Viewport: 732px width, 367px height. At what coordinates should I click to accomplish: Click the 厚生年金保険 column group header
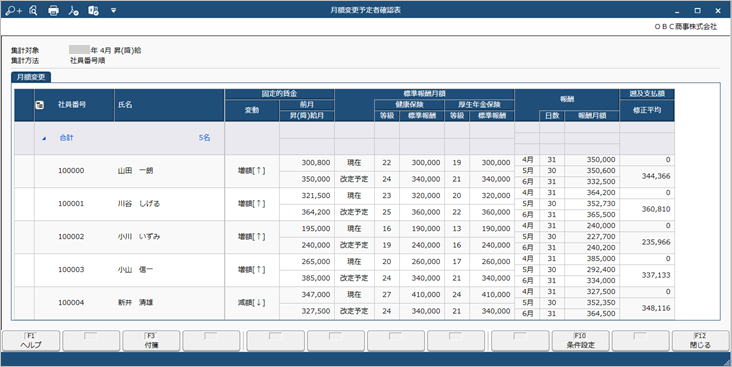click(479, 105)
